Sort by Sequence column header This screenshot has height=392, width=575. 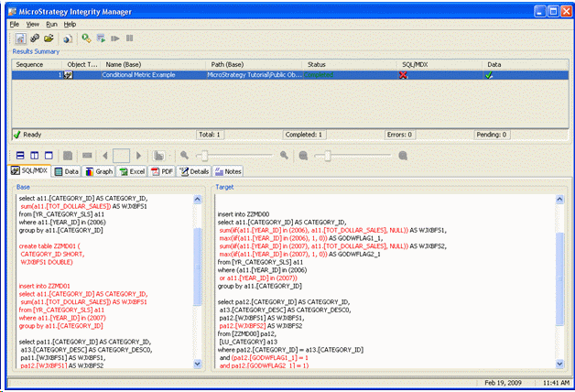[37, 64]
